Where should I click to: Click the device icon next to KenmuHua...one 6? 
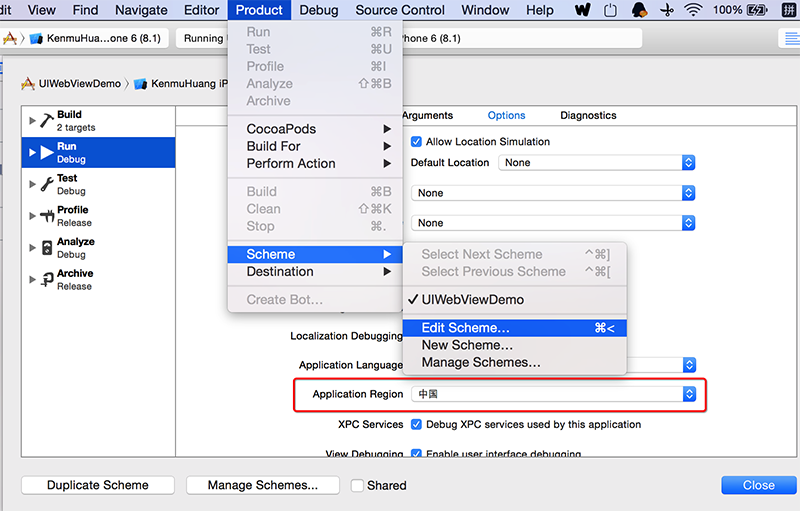point(36,38)
